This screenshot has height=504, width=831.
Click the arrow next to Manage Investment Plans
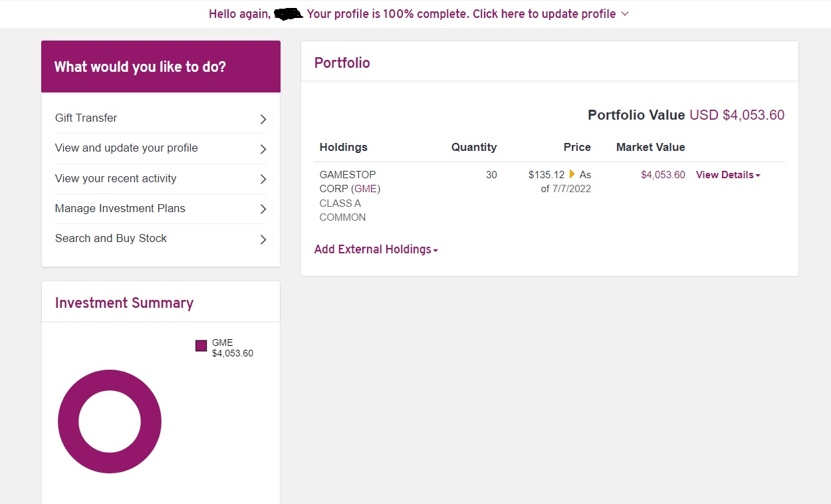(263, 209)
